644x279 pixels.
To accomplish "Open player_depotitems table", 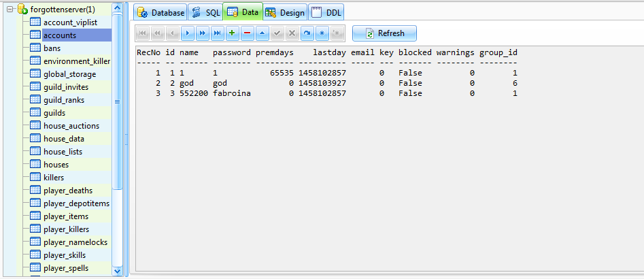I will click(76, 203).
